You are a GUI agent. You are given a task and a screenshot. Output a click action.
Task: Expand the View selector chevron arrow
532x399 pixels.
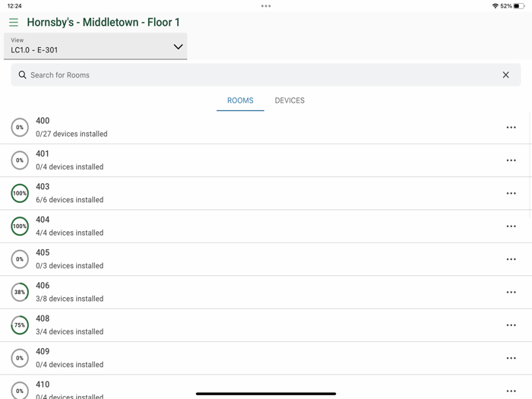[x=178, y=46]
